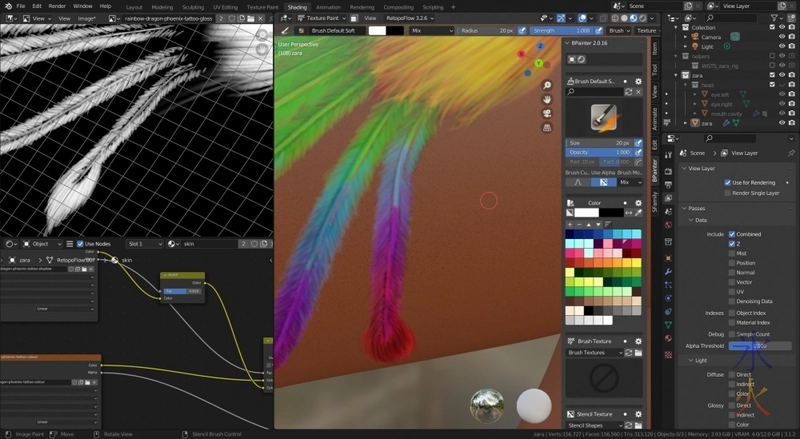Hide the Camera object in outliner
This screenshot has height=439, width=800.
pyautogui.click(x=783, y=36)
